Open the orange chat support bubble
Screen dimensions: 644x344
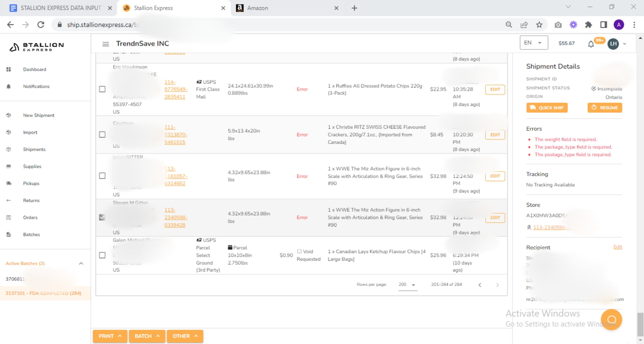click(x=611, y=319)
